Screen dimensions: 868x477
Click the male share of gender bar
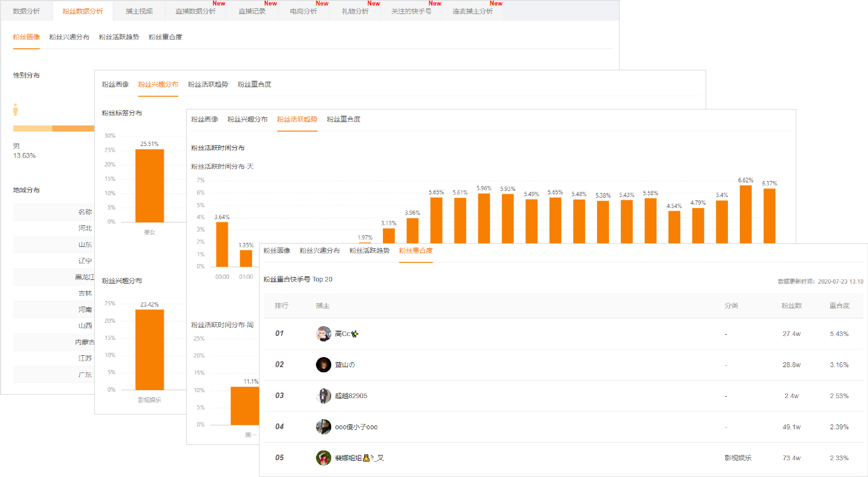tap(32, 128)
